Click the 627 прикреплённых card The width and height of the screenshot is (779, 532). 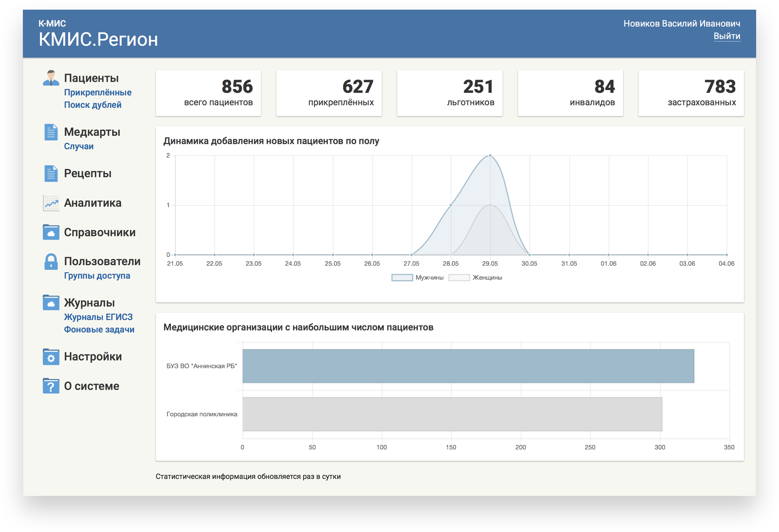[x=329, y=93]
